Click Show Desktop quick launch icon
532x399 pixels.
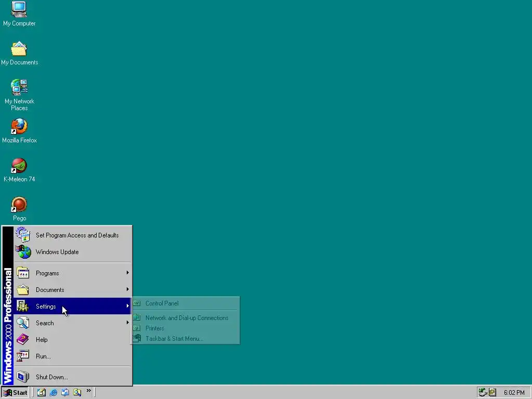tap(42, 392)
